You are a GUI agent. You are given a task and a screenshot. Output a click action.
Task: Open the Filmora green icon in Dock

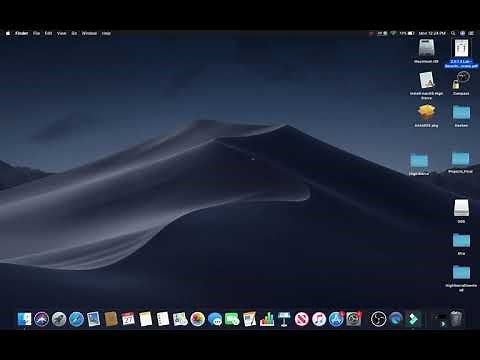point(413,319)
